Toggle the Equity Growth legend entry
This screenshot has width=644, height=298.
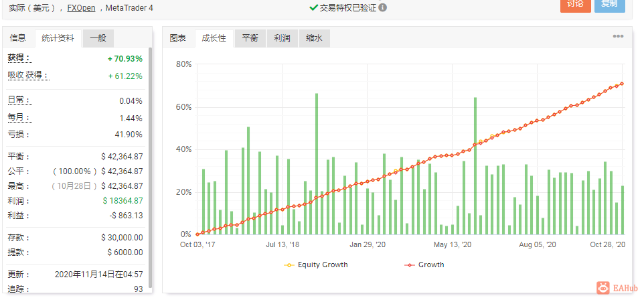click(x=316, y=265)
